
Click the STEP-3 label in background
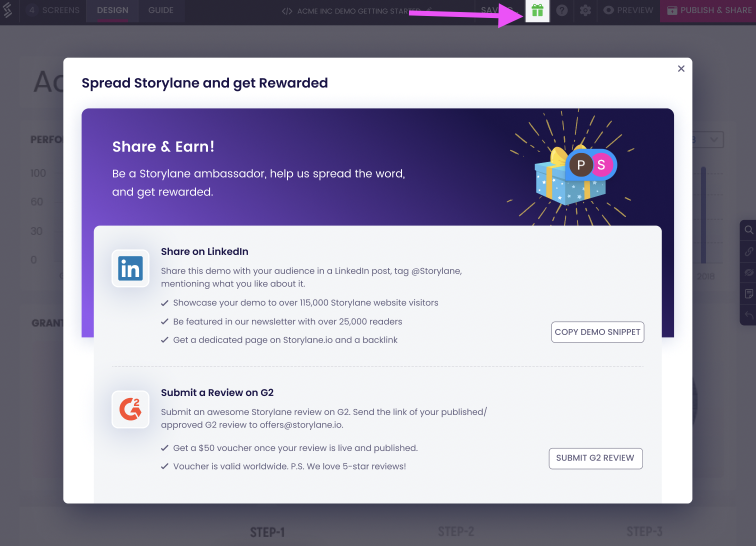tap(644, 531)
